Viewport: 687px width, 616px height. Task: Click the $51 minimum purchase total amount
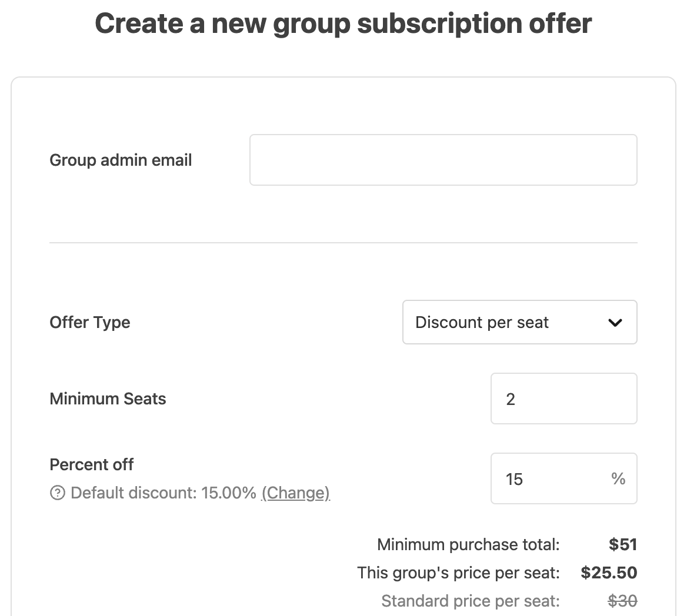click(x=622, y=545)
